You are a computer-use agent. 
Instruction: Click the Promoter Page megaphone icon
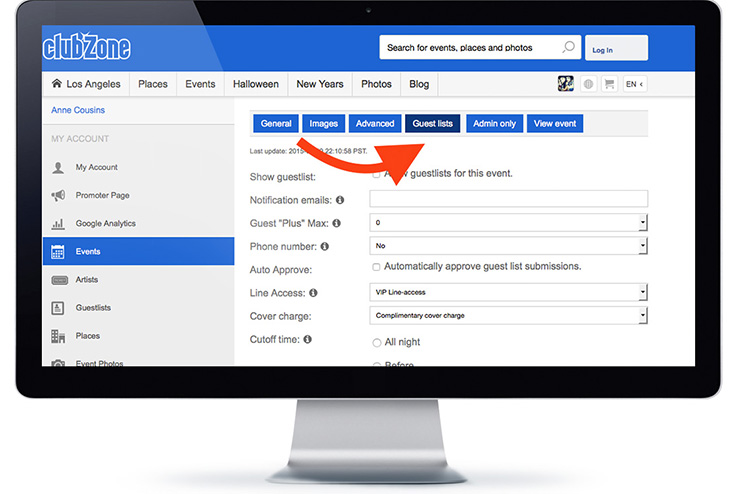58,195
